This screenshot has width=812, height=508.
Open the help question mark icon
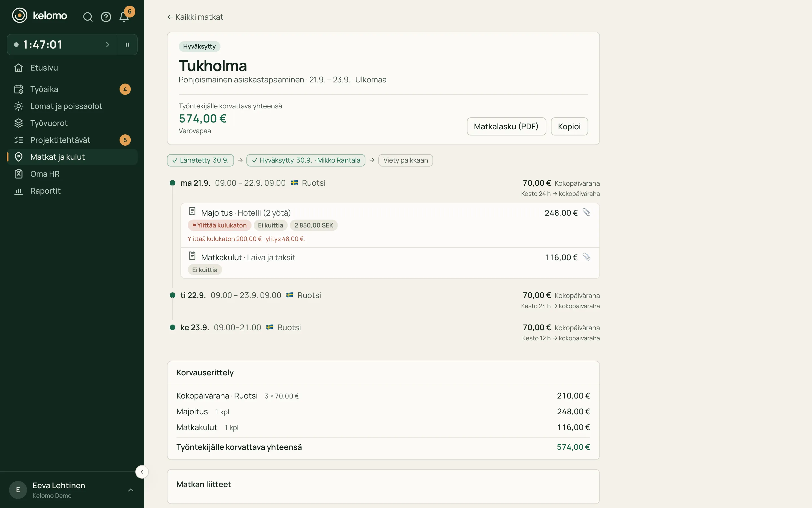point(106,17)
